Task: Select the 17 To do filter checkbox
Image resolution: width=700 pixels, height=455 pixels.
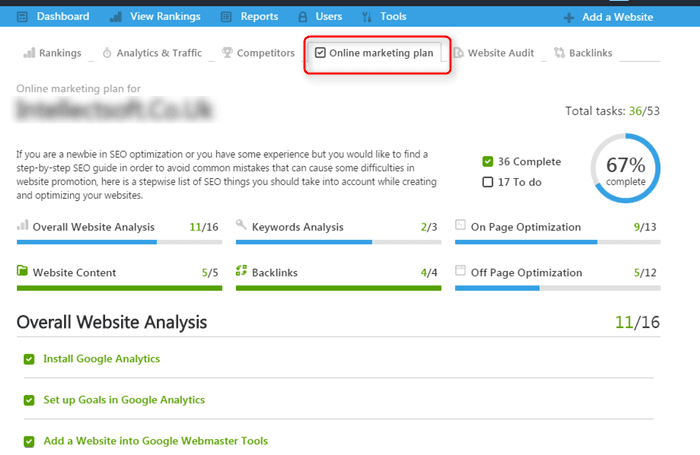Action: coord(488,182)
